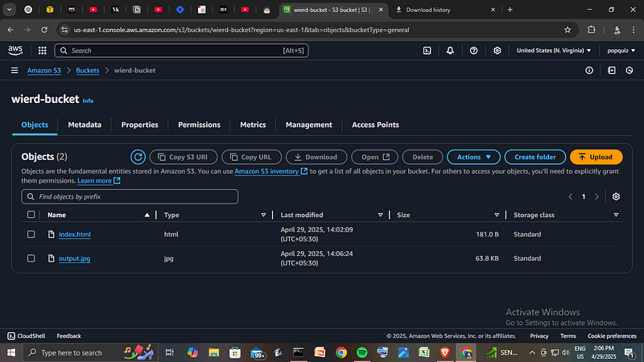Select the output.jpg checkbox

[x=31, y=258]
